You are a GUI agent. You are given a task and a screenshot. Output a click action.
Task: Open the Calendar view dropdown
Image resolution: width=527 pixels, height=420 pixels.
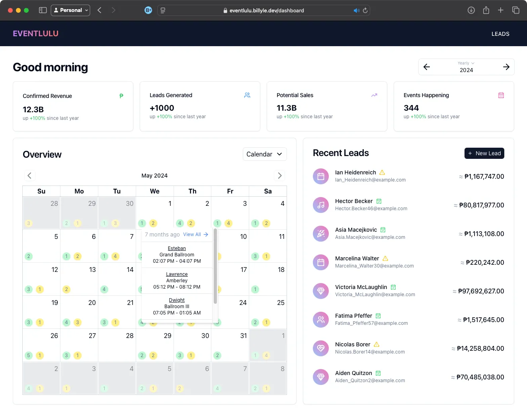[x=265, y=154]
